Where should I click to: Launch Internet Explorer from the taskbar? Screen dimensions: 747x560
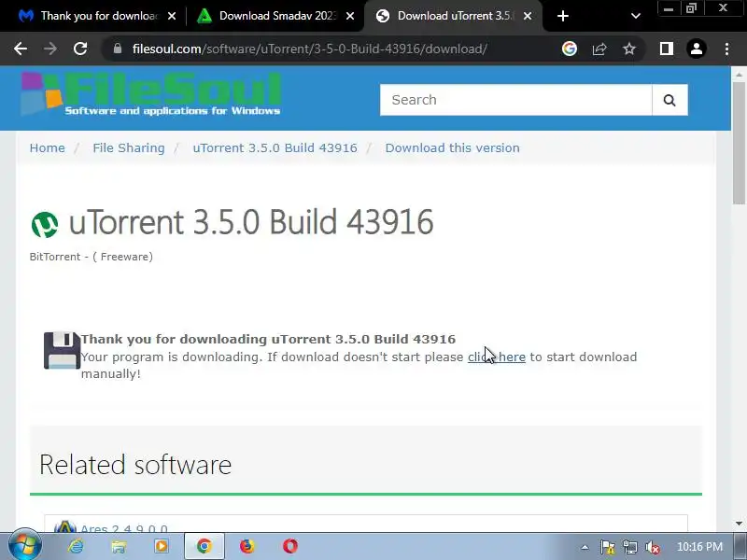click(76, 546)
